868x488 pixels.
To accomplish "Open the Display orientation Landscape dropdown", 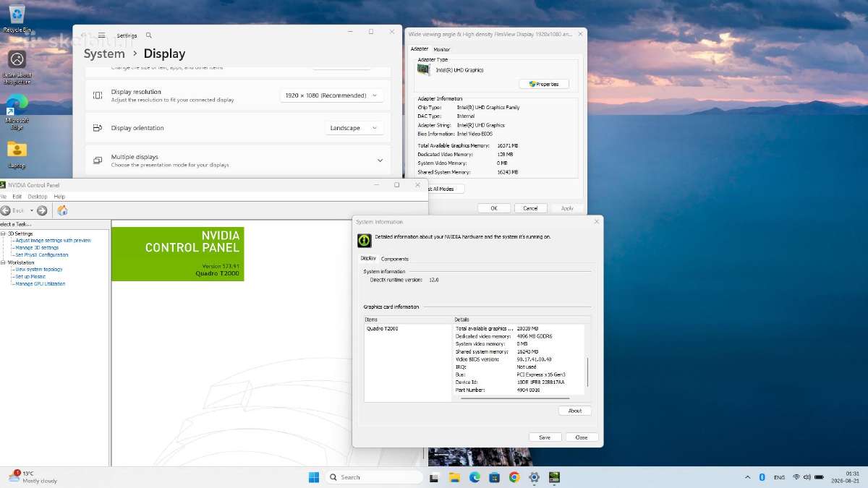I will click(x=354, y=128).
